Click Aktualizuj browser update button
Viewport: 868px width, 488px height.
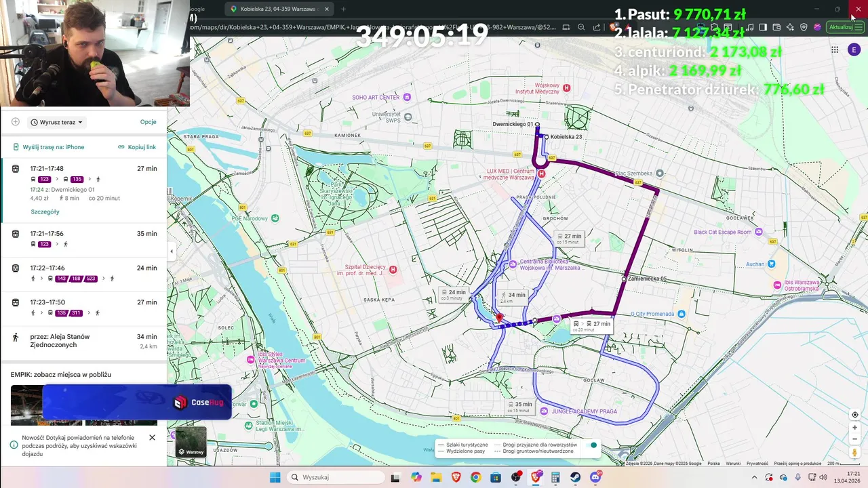pyautogui.click(x=840, y=27)
